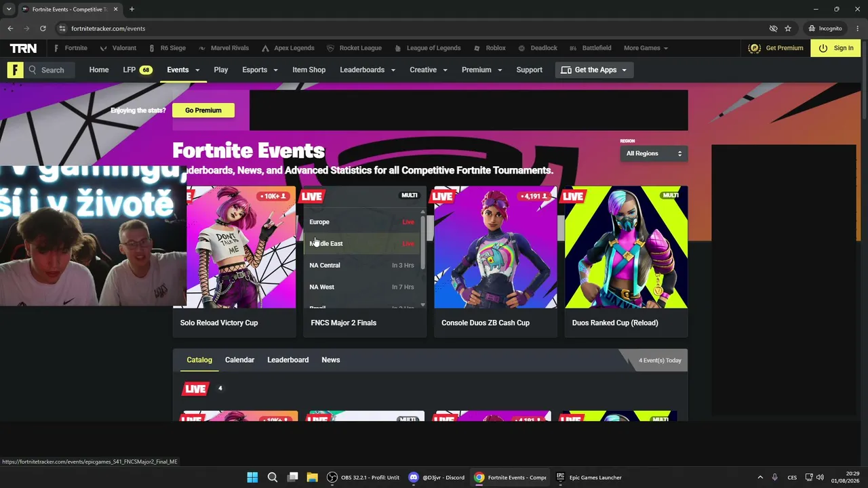This screenshot has height=488, width=868.
Task: Expand the Premium menu
Action: click(x=481, y=70)
